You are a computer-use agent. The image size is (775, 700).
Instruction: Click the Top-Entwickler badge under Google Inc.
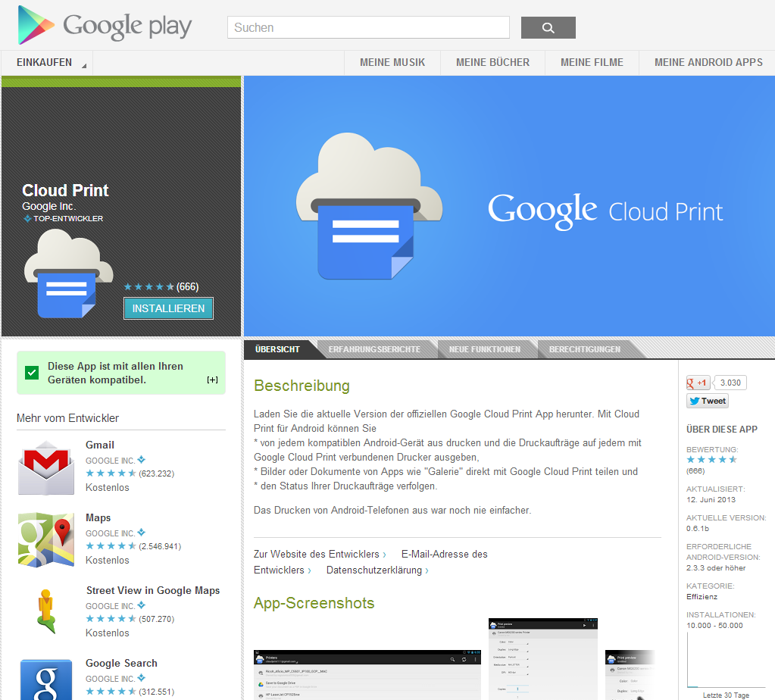[64, 218]
